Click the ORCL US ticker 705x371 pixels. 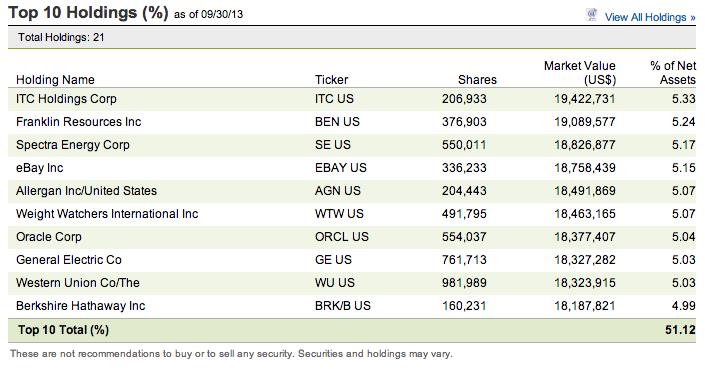pos(341,237)
